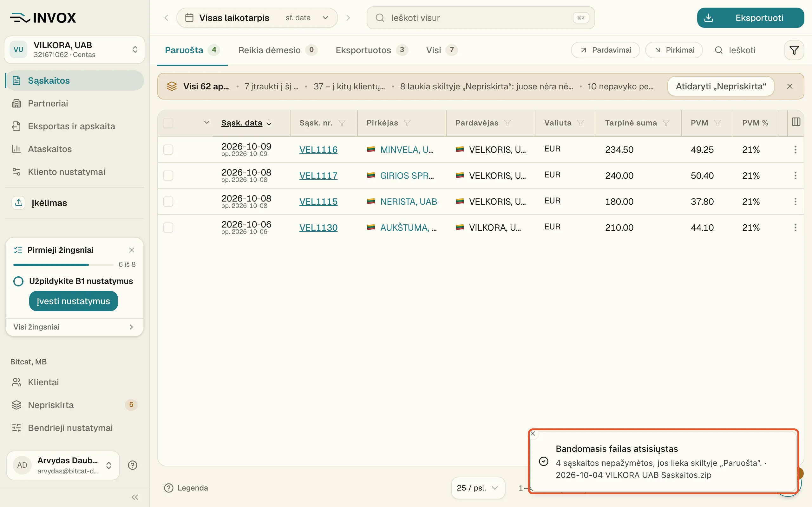
Task: Switch to the Reikia dėmesio tab
Action: click(x=278, y=50)
